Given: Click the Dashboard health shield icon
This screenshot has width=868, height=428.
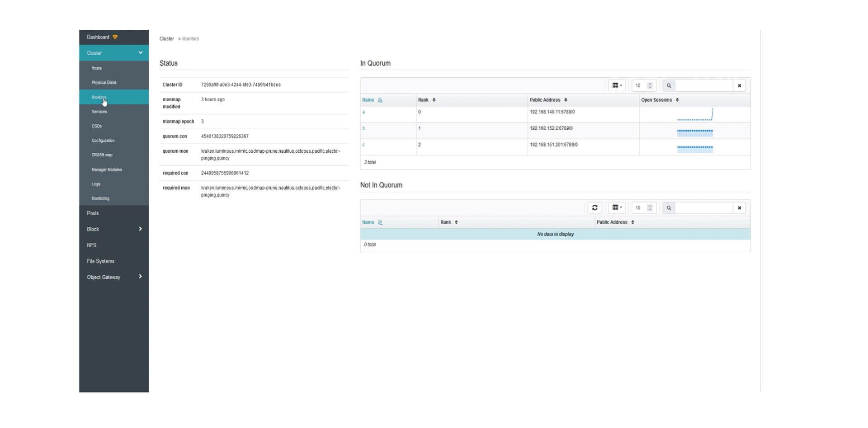Looking at the screenshot, I should 115,37.
